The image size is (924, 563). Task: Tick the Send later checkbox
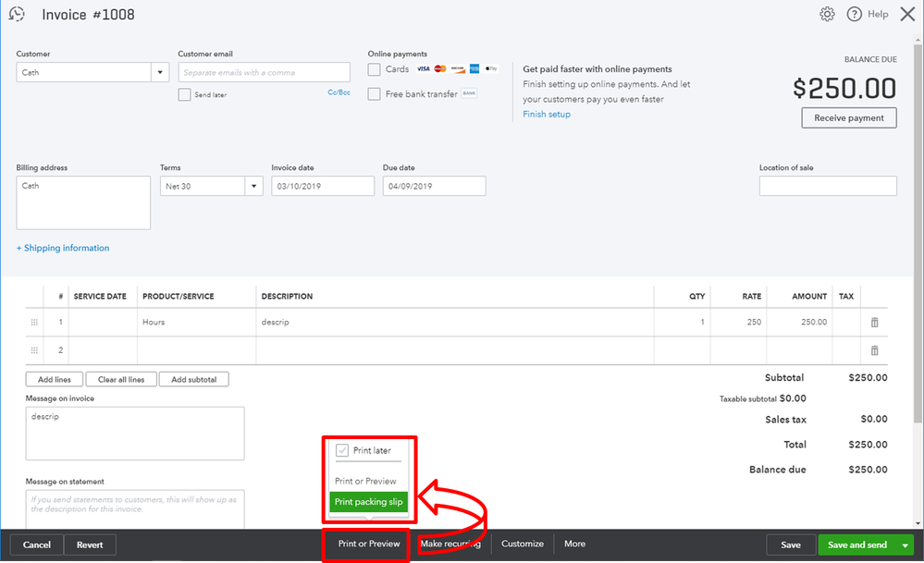(x=184, y=95)
